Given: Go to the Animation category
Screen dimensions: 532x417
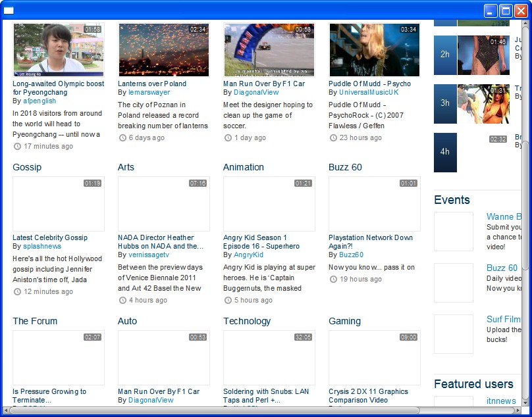Looking at the screenshot, I should (x=243, y=167).
